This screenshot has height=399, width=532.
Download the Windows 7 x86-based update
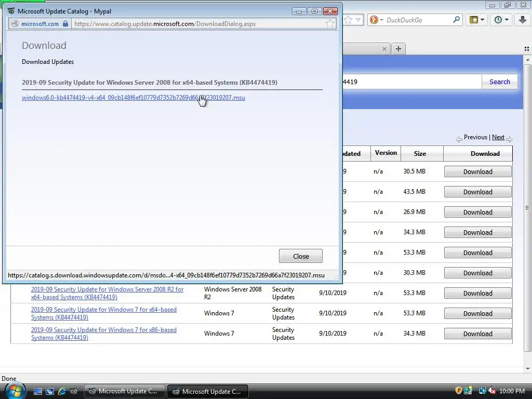pos(478,334)
